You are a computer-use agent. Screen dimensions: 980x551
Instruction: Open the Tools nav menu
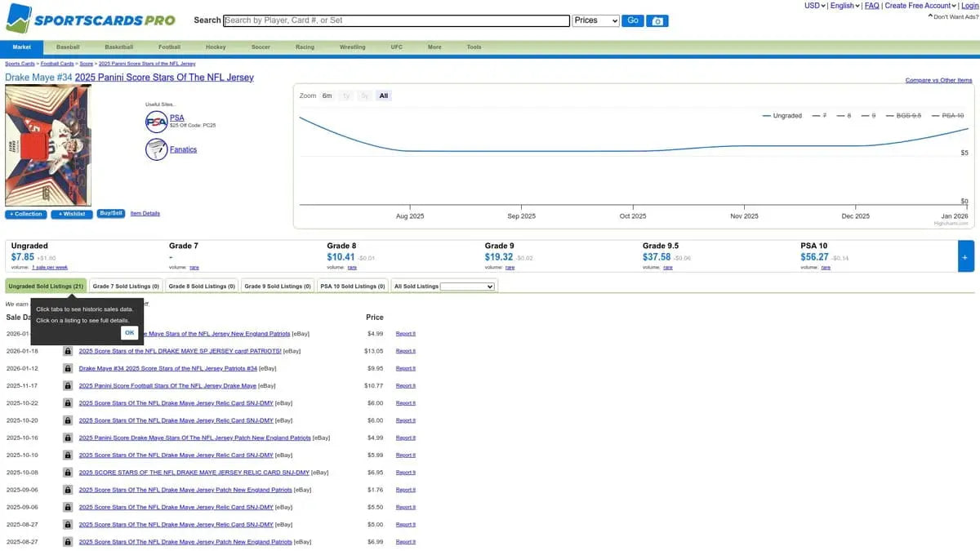pyautogui.click(x=474, y=47)
